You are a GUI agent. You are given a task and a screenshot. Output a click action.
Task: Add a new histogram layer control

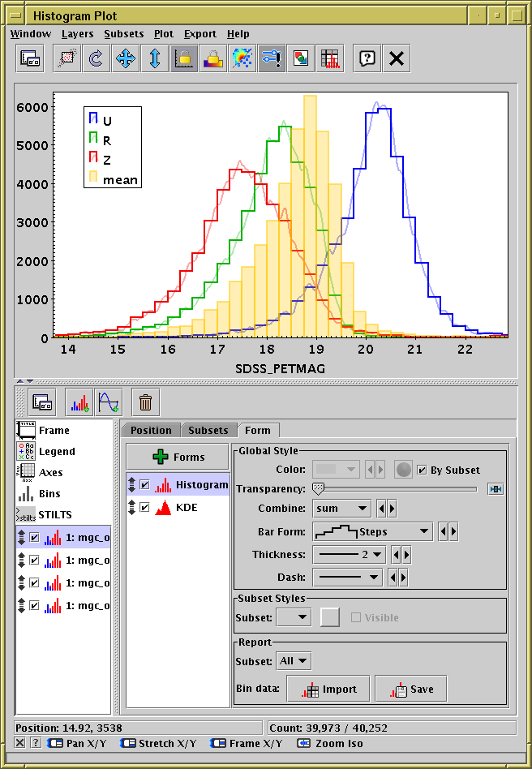coord(79,401)
